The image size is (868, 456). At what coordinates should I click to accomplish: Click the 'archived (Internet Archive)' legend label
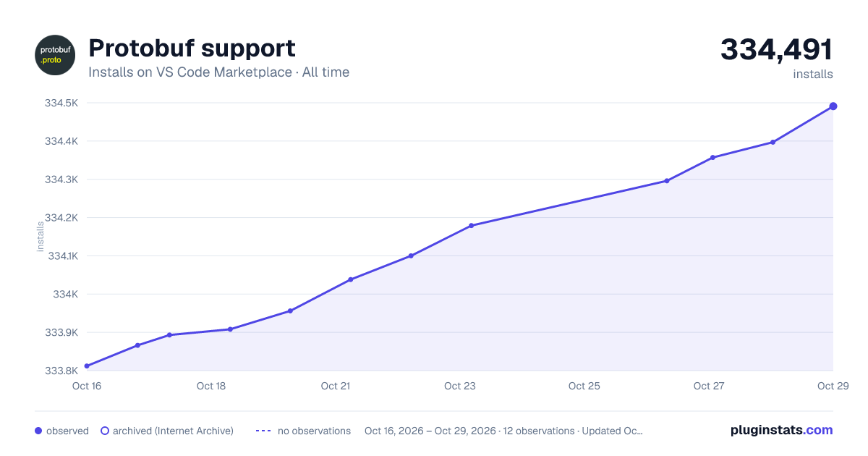[173, 431]
